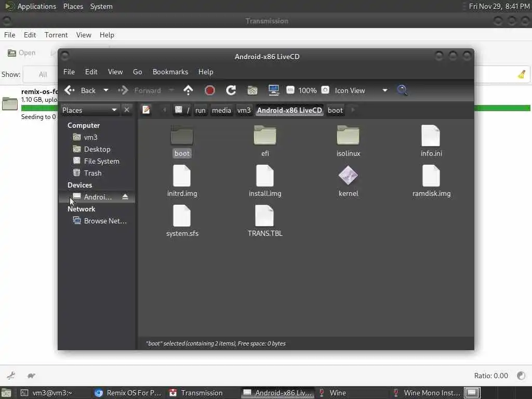
Task: Select 'Android-x86 LiveCD' path button
Action: (x=289, y=110)
